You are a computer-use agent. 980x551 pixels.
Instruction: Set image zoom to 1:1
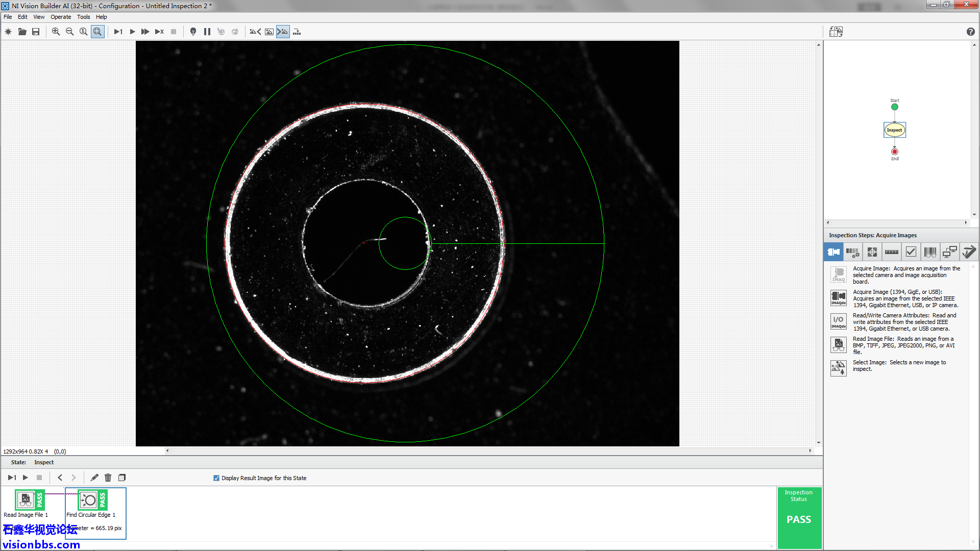pos(83,32)
